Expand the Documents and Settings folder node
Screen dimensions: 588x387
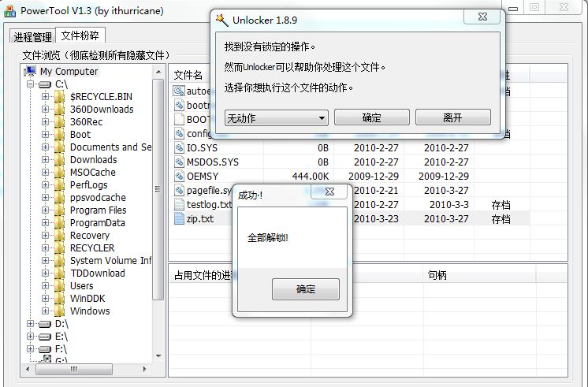(45, 147)
